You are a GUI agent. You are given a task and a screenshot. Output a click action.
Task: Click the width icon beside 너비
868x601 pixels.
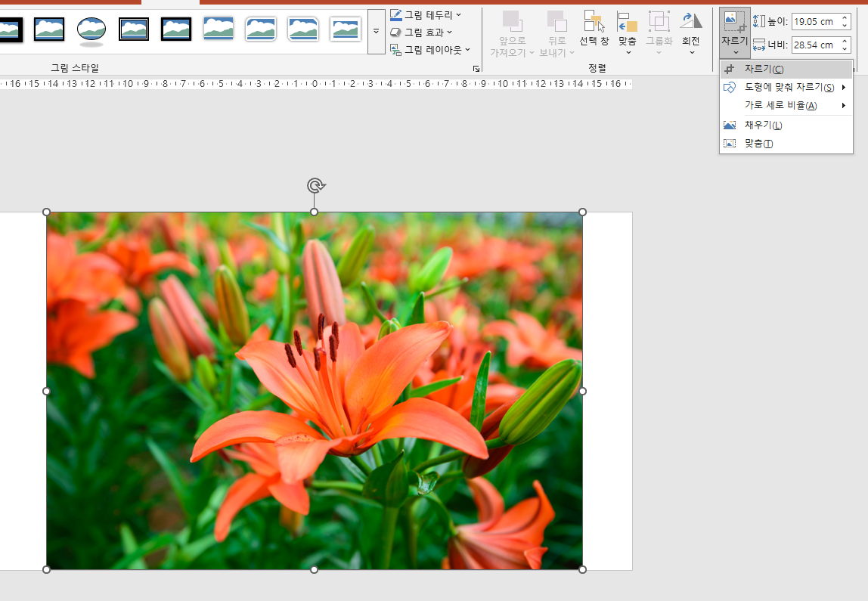coord(759,45)
